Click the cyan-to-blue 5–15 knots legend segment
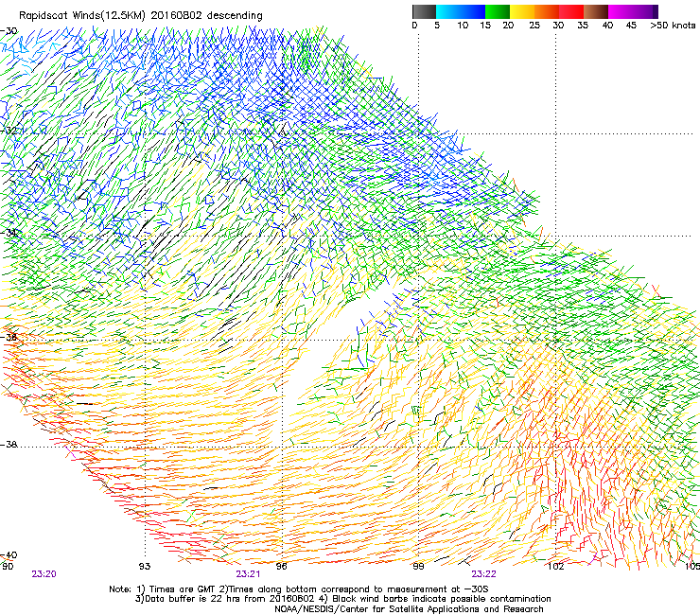Screen dimensions: 700x615 (x=461, y=11)
